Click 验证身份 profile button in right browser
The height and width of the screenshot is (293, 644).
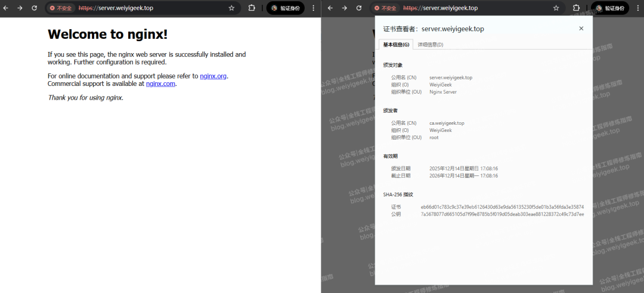click(610, 8)
